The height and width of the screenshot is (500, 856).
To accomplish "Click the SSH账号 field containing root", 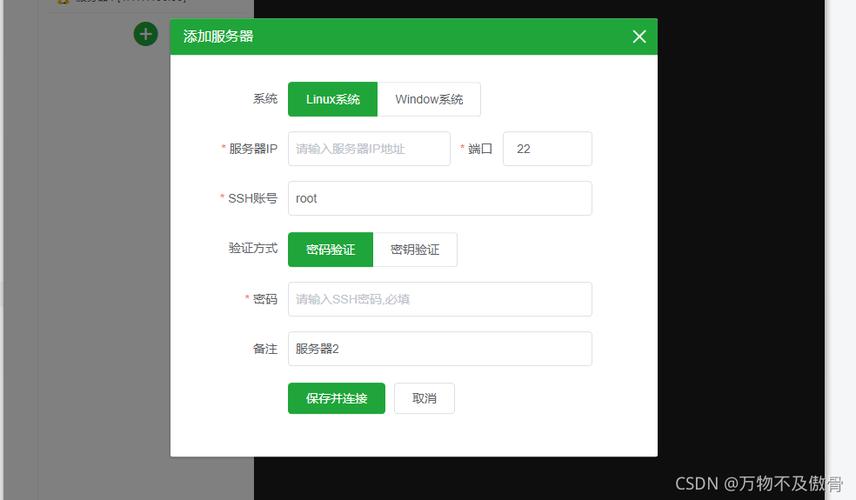I will (440, 198).
